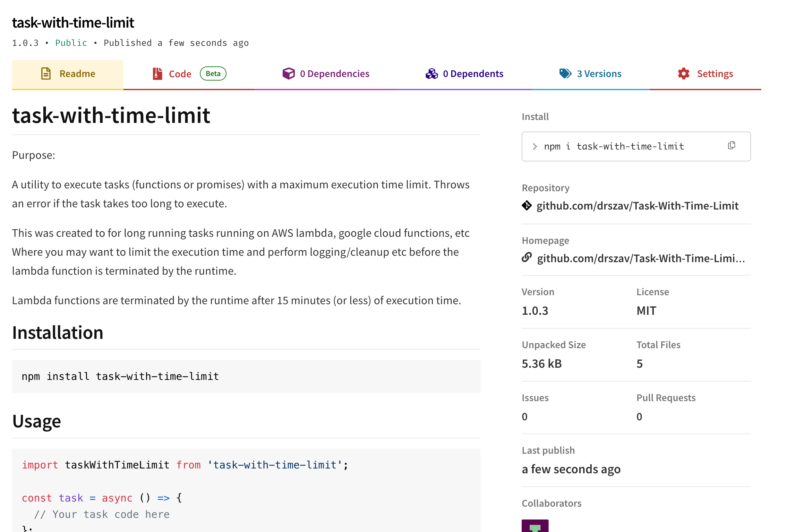Click the Collaborators label
This screenshot has height=532, width=786.
tap(551, 503)
